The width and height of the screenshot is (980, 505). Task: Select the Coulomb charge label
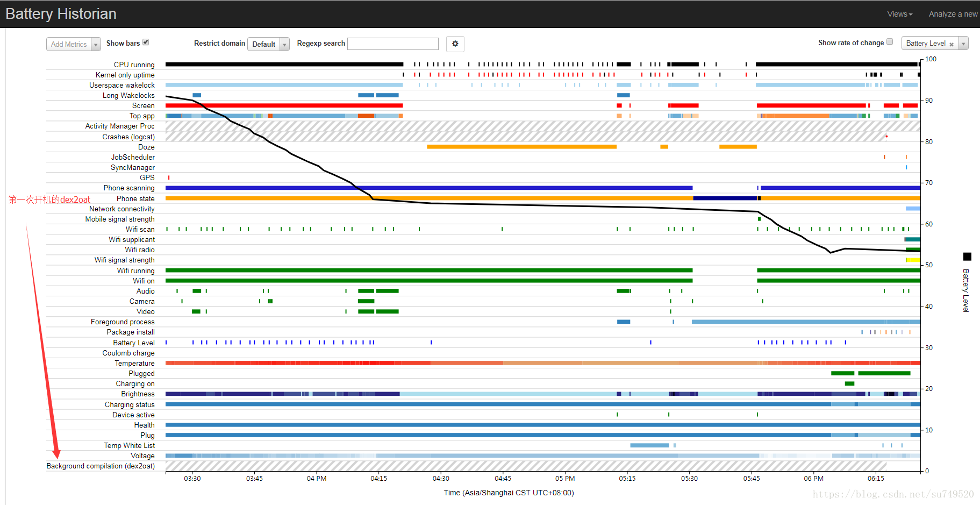point(128,353)
